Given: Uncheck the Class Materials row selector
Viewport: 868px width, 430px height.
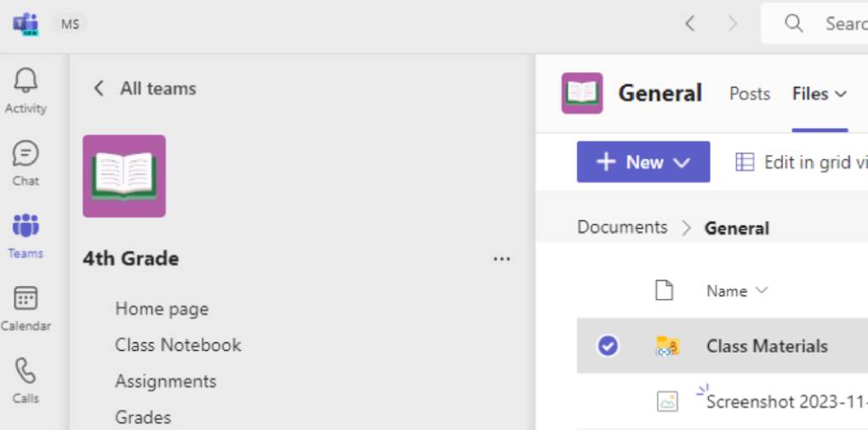Looking at the screenshot, I should (x=608, y=347).
